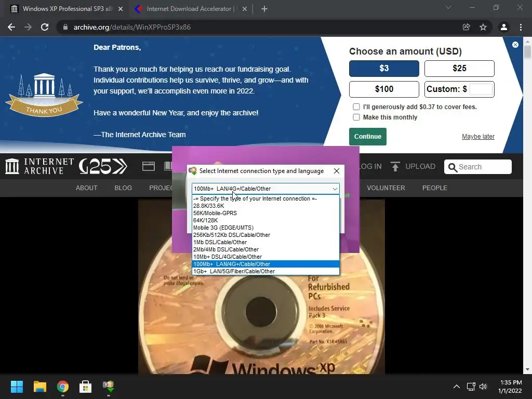Screen dimensions: 532x399
Task: Switch to Windows XP Professional SP3 tab
Action: coord(67,9)
